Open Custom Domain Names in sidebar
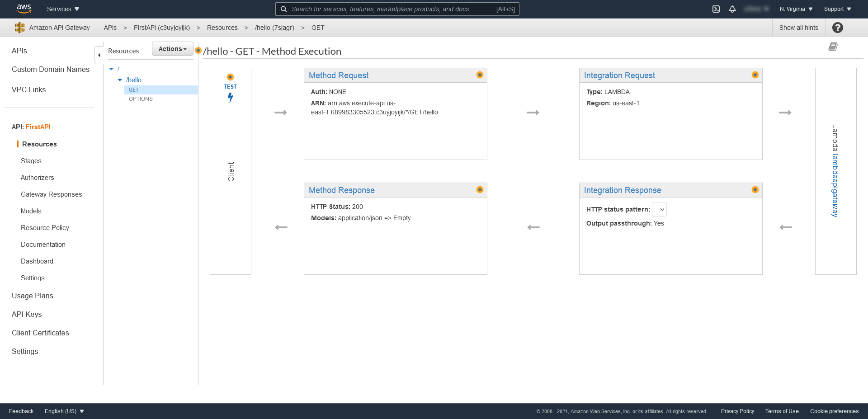Image resolution: width=868 pixels, height=419 pixels. (x=51, y=69)
